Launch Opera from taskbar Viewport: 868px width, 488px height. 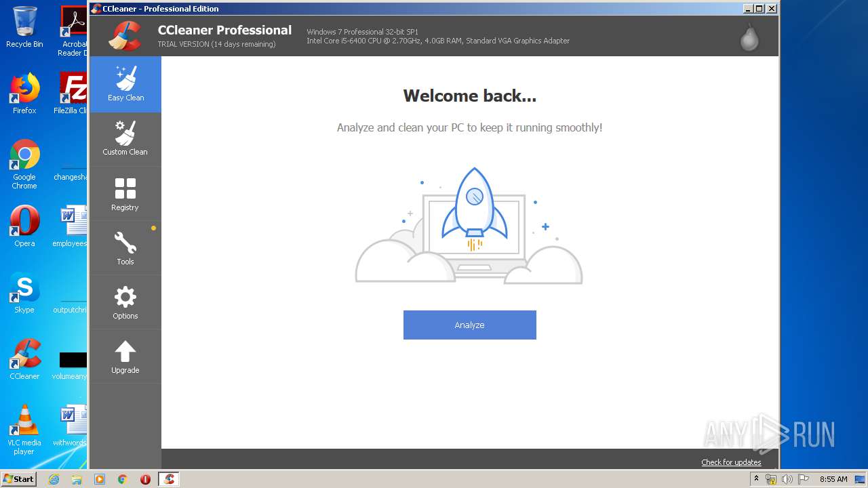click(145, 479)
